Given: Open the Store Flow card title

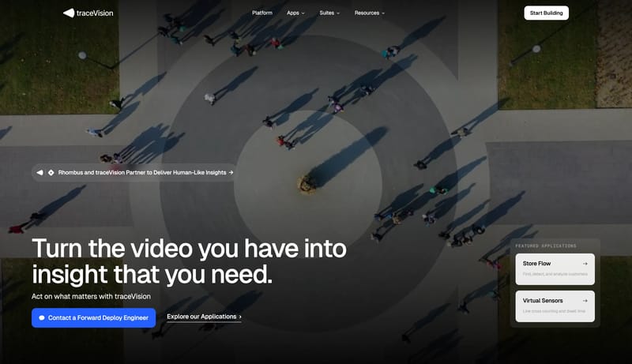Looking at the screenshot, I should (537, 264).
